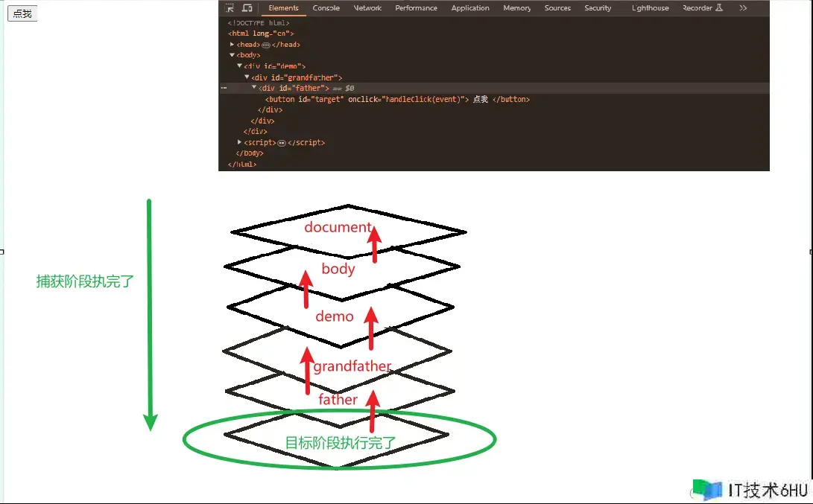Select the DOCTYPE html line
This screenshot has width=813, height=504.
pos(259,23)
